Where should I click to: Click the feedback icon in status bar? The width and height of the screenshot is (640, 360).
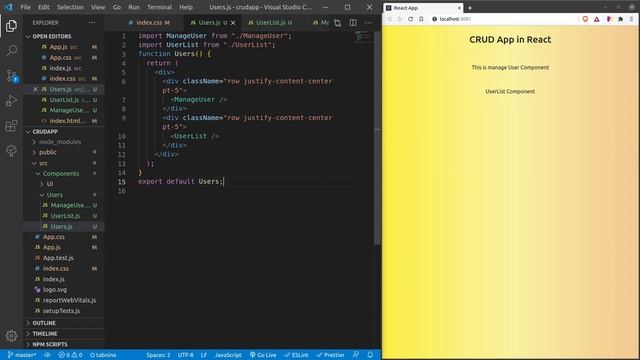point(356,355)
